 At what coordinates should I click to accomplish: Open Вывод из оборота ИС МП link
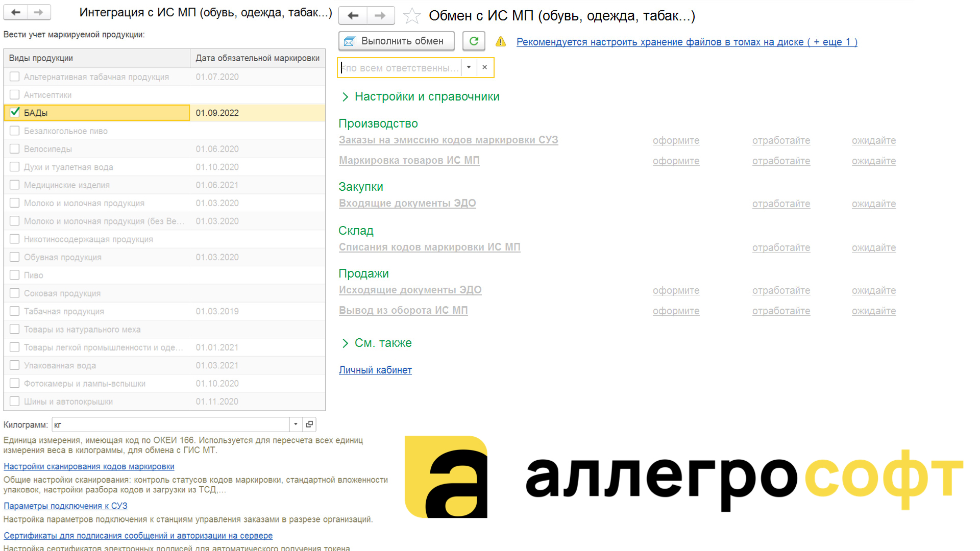(x=403, y=310)
